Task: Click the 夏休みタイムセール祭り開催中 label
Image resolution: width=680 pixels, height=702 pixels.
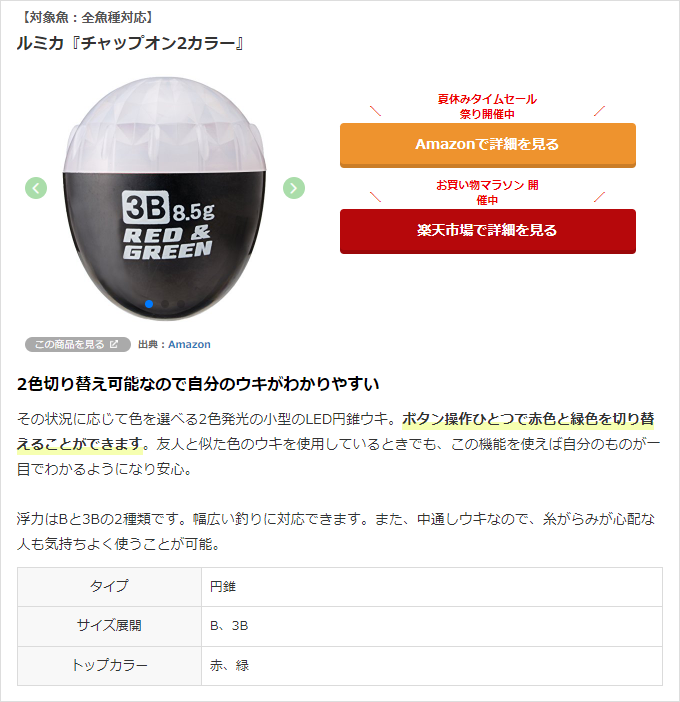Action: pyautogui.click(x=487, y=107)
